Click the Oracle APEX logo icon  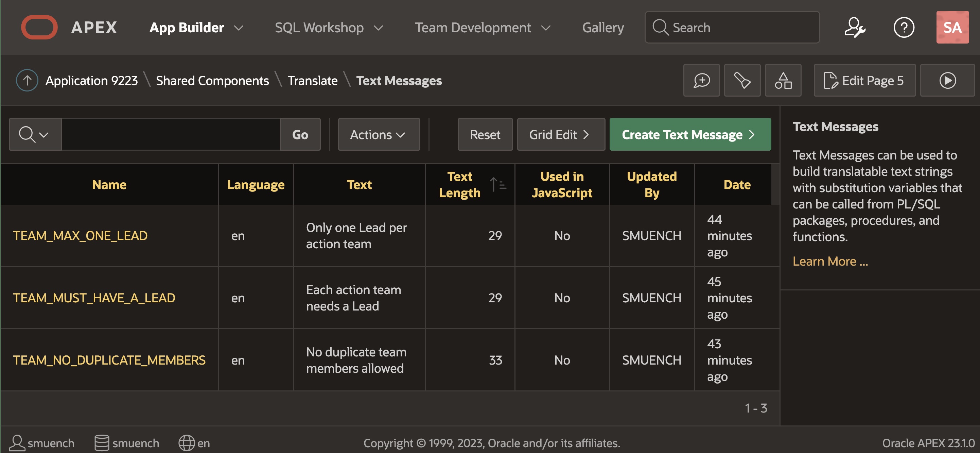point(39,28)
